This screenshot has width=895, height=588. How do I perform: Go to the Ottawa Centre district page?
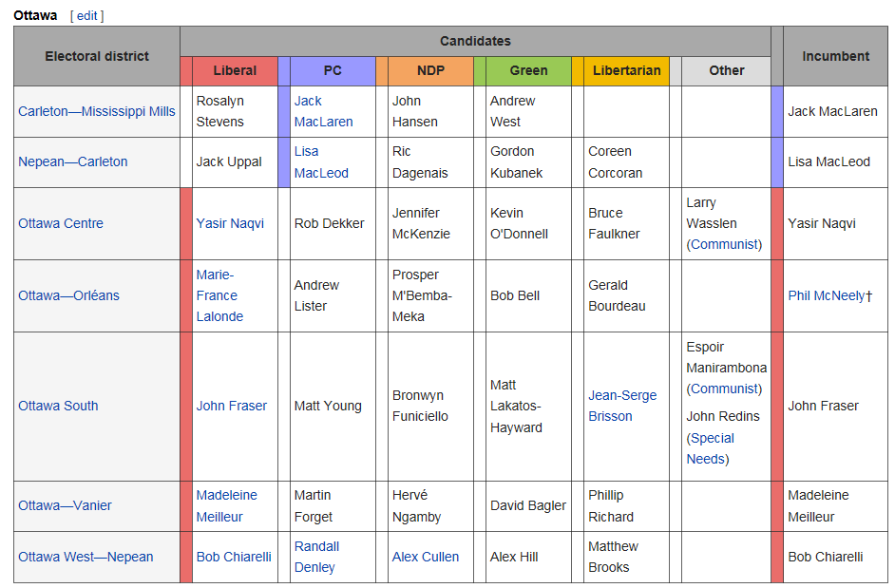click(61, 223)
